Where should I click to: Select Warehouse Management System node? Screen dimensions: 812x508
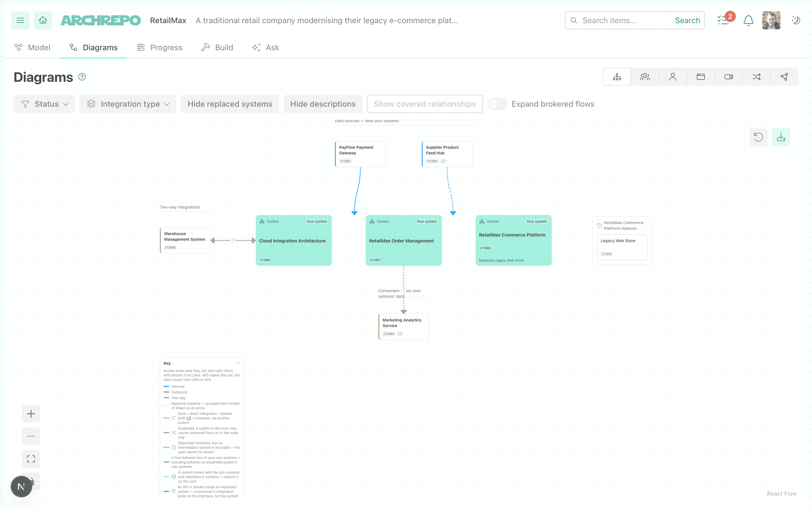[185, 240]
